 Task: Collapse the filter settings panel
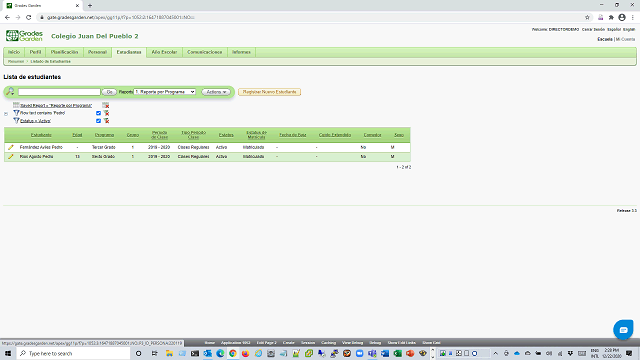tap(6, 114)
